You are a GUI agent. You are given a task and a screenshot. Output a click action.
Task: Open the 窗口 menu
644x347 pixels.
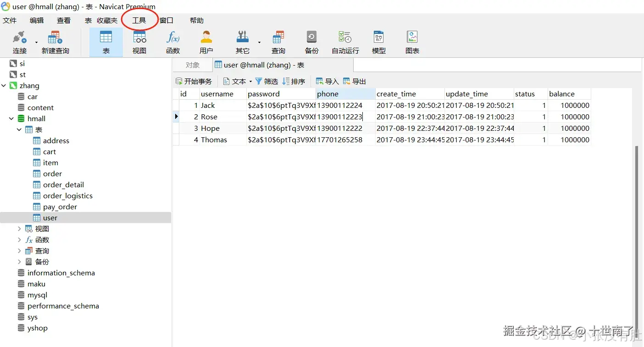pyautogui.click(x=166, y=20)
